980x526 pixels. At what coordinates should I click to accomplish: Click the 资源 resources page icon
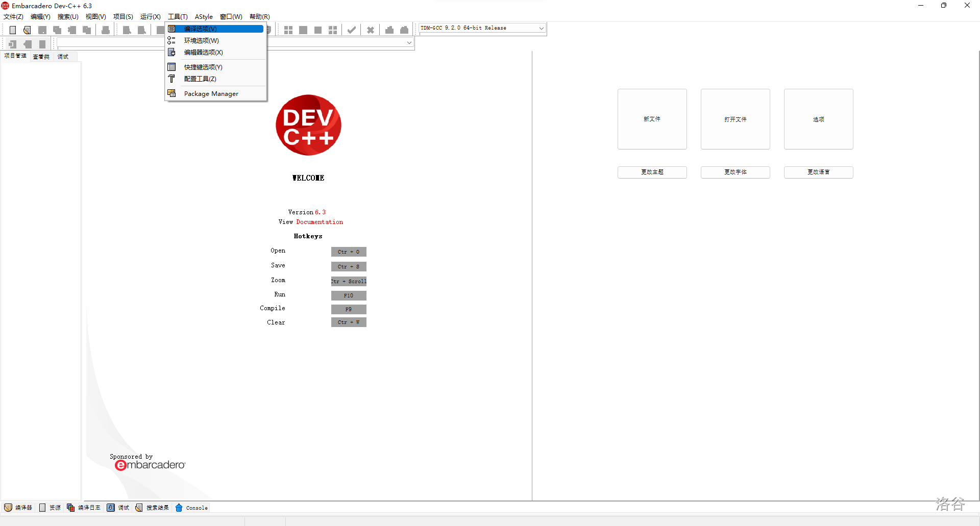42,508
